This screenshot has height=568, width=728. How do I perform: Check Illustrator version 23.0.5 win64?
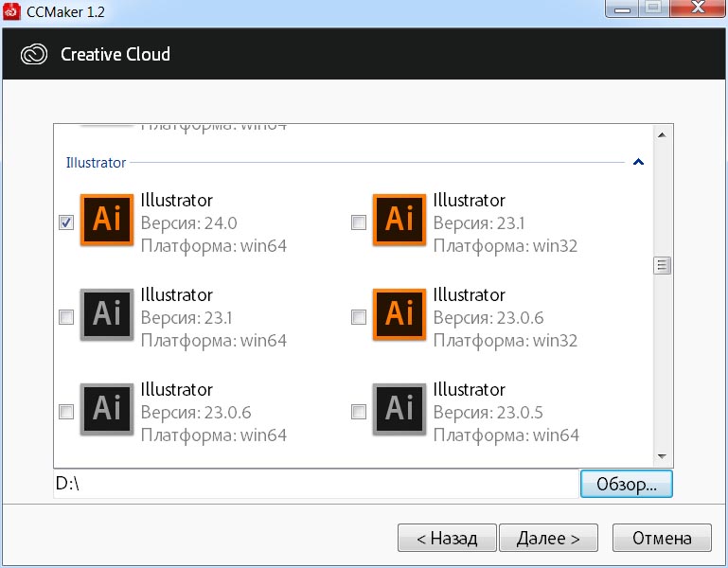[x=359, y=412]
